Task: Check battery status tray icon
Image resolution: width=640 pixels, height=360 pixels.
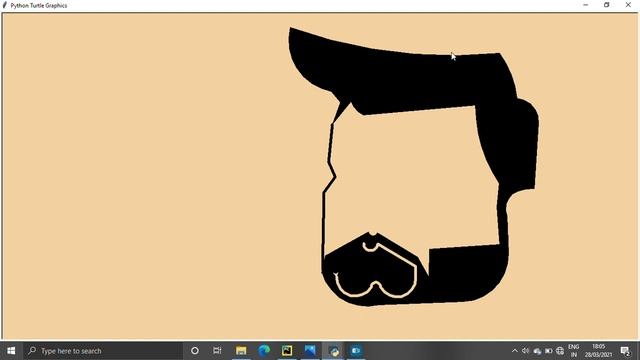Action: (x=549, y=351)
